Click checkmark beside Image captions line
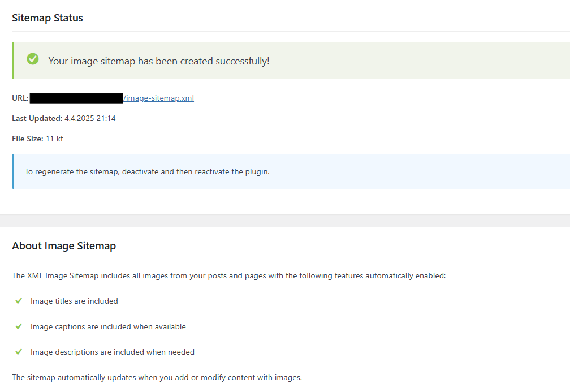Image resolution: width=570 pixels, height=392 pixels. [19, 326]
